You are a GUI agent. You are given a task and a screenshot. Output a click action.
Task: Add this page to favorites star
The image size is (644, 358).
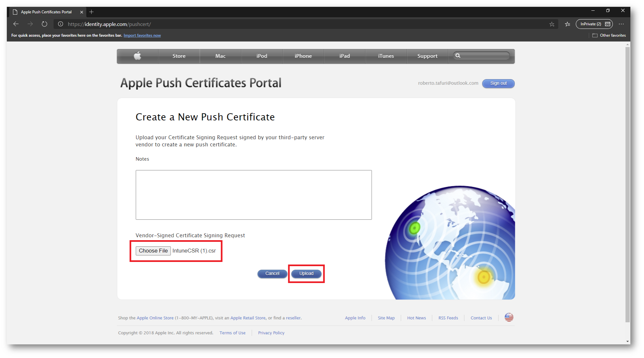point(552,24)
